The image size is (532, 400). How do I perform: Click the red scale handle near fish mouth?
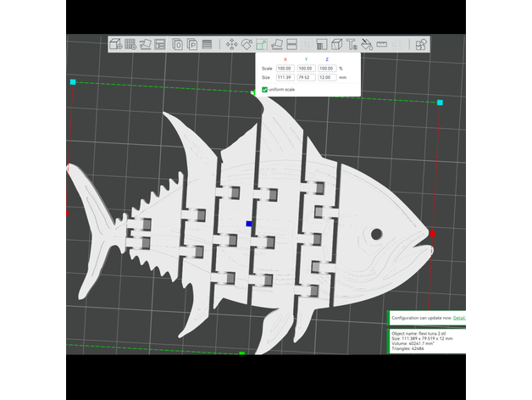[x=432, y=233]
